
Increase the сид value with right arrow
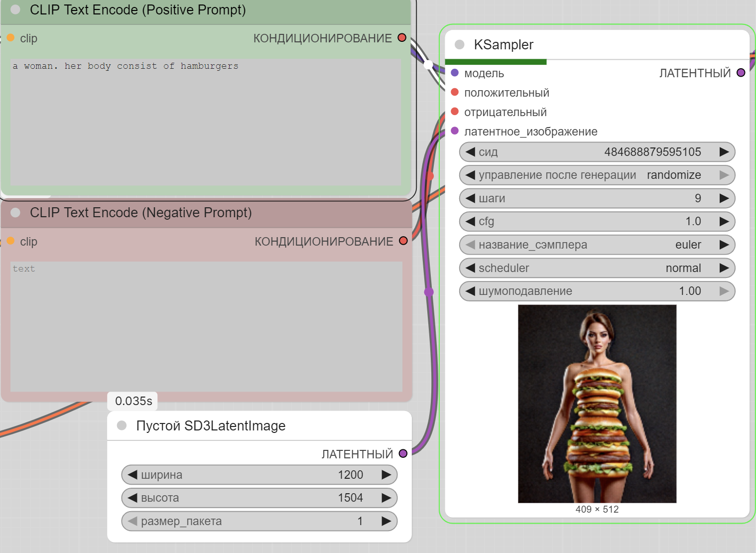coord(724,152)
